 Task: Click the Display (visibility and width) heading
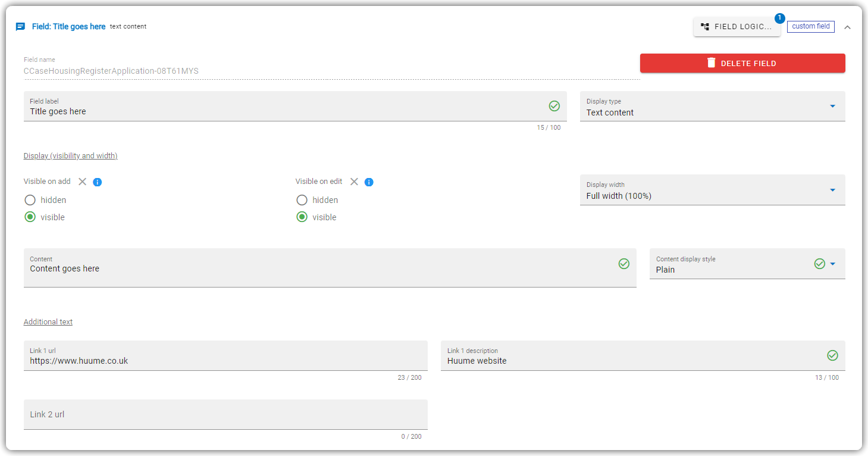pyautogui.click(x=71, y=156)
